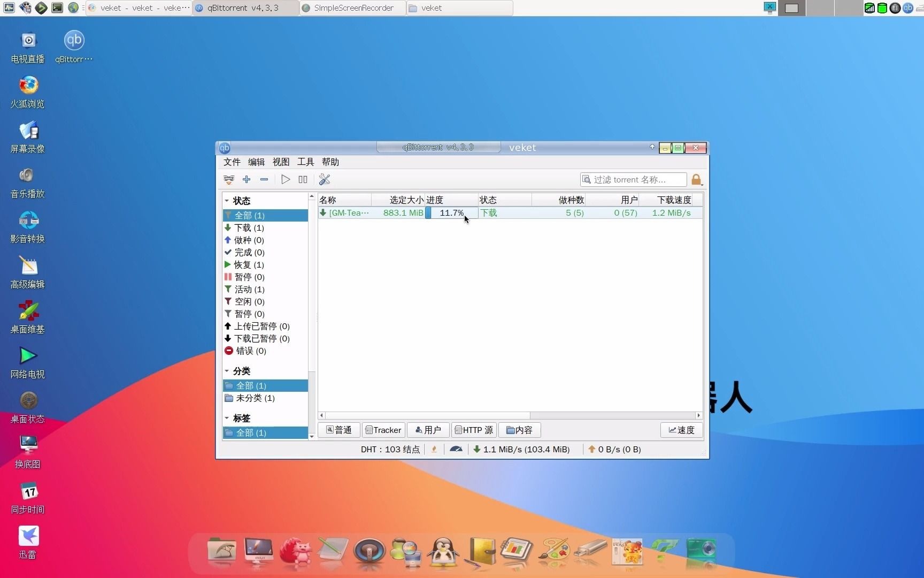Filter by 错误 (0) status
The height and width of the screenshot is (578, 924).
(265, 351)
